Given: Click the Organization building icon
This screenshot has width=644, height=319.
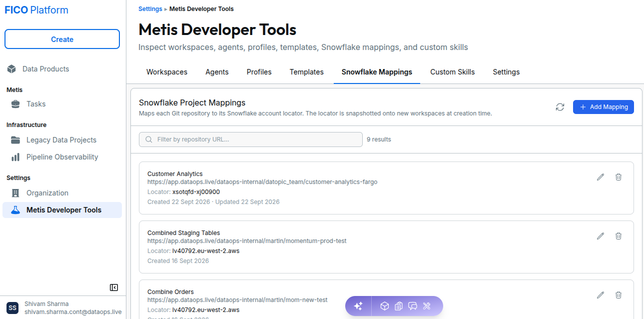Looking at the screenshot, I should pyautogui.click(x=16, y=193).
